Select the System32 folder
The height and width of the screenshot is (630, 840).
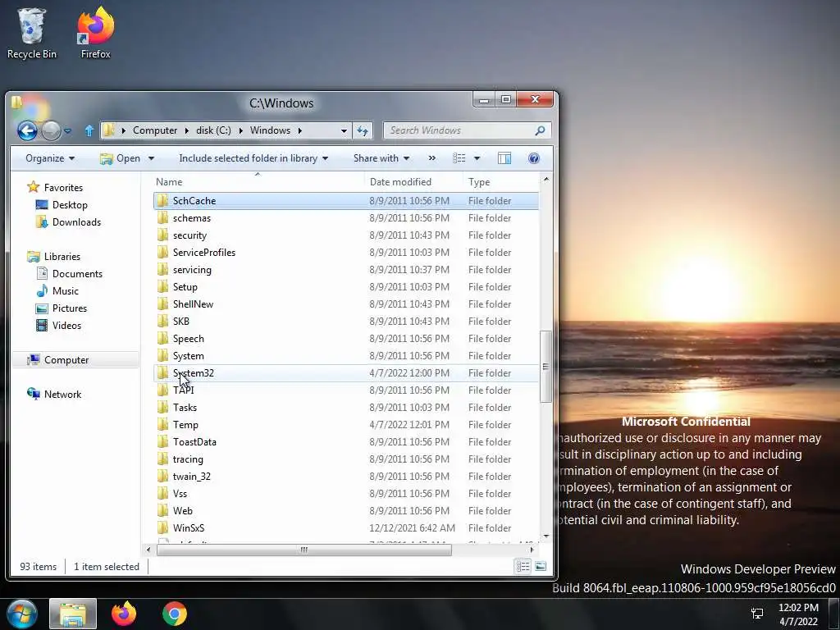coord(346,373)
